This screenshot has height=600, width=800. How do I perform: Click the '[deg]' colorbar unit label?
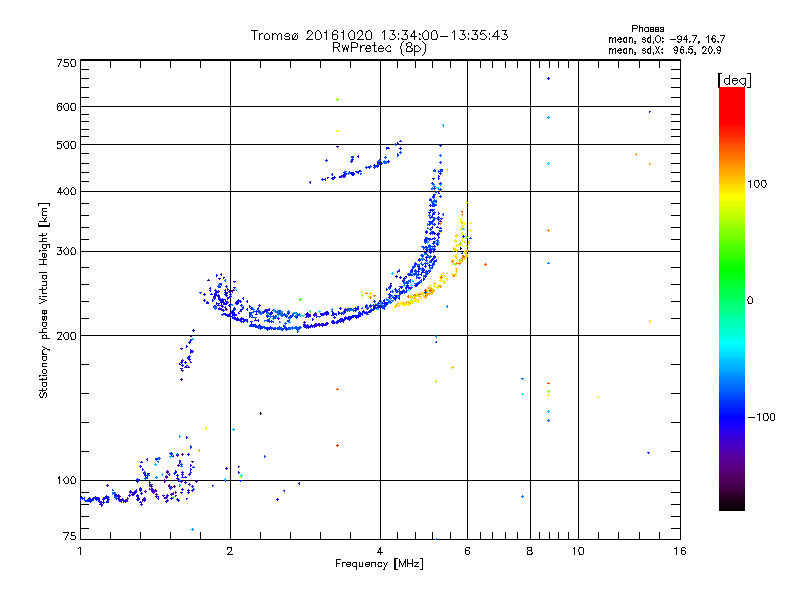click(x=734, y=81)
